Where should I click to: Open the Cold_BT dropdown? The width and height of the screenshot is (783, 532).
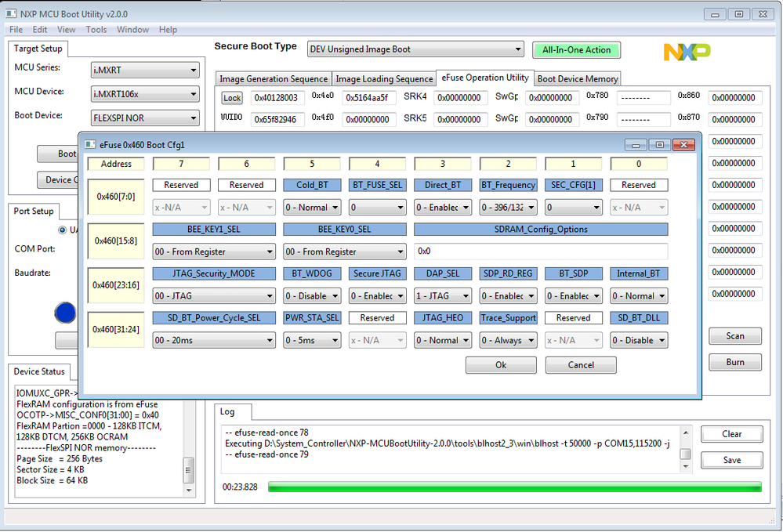pos(312,207)
